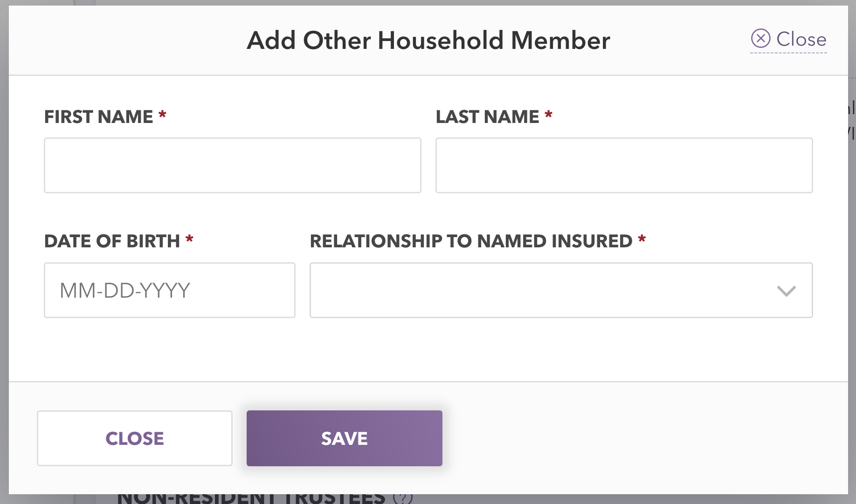This screenshot has height=504, width=856.
Task: Click the DATE OF BIRTH field label
Action: [112, 241]
